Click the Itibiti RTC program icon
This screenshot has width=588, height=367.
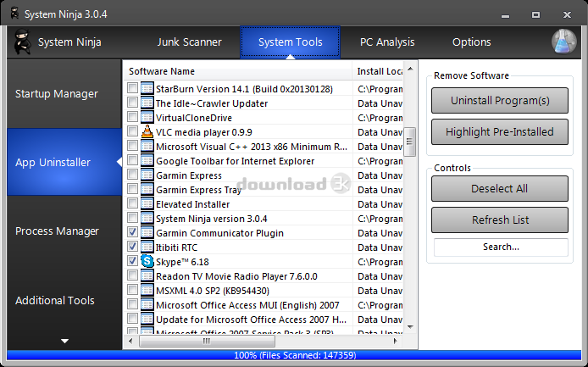coord(147,247)
